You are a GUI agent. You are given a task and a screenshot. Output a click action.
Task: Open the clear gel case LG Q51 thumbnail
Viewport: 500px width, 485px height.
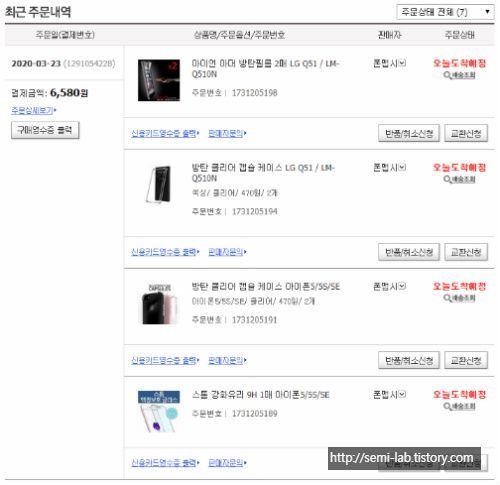(159, 184)
